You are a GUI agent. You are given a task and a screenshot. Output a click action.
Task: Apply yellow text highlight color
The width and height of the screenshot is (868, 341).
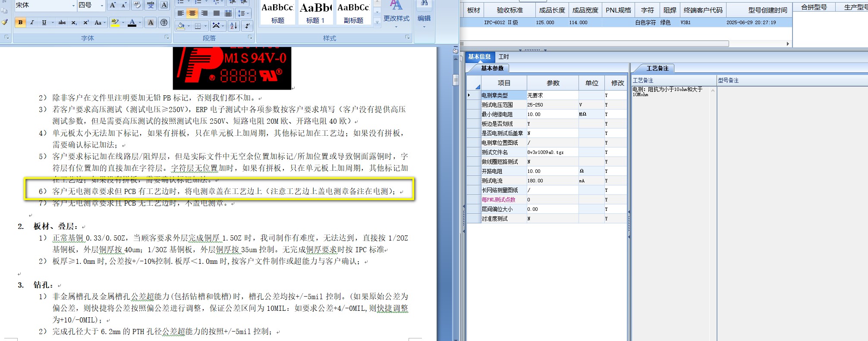click(x=114, y=22)
